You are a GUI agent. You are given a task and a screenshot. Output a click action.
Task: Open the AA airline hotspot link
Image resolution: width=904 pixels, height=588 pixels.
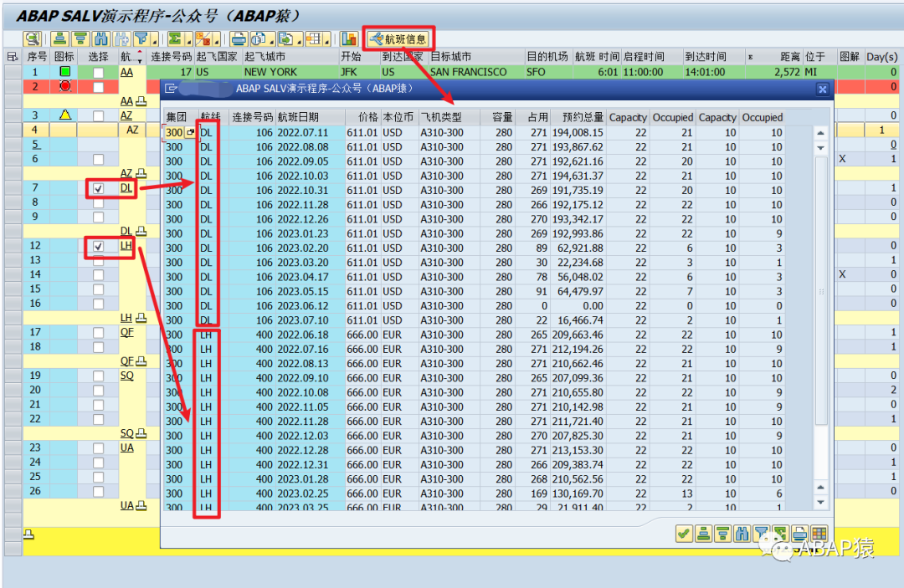(127, 73)
